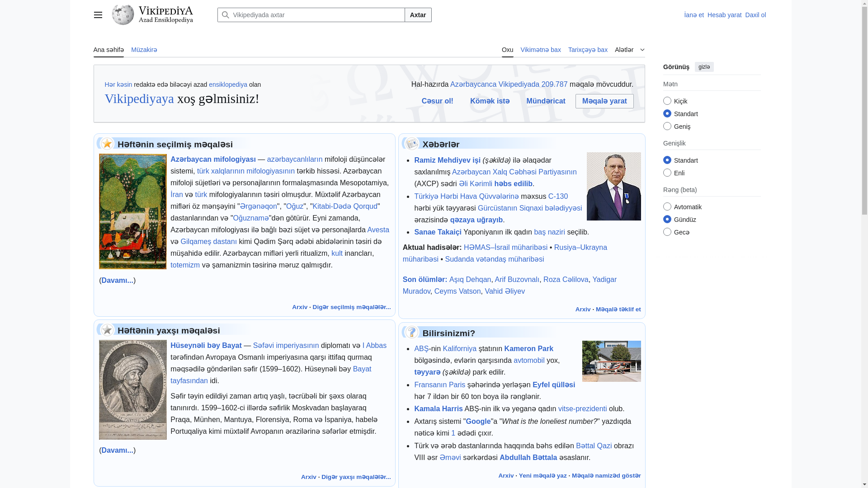The width and height of the screenshot is (868, 488).
Task: Click the magnifier icon in search box
Action: tap(225, 15)
